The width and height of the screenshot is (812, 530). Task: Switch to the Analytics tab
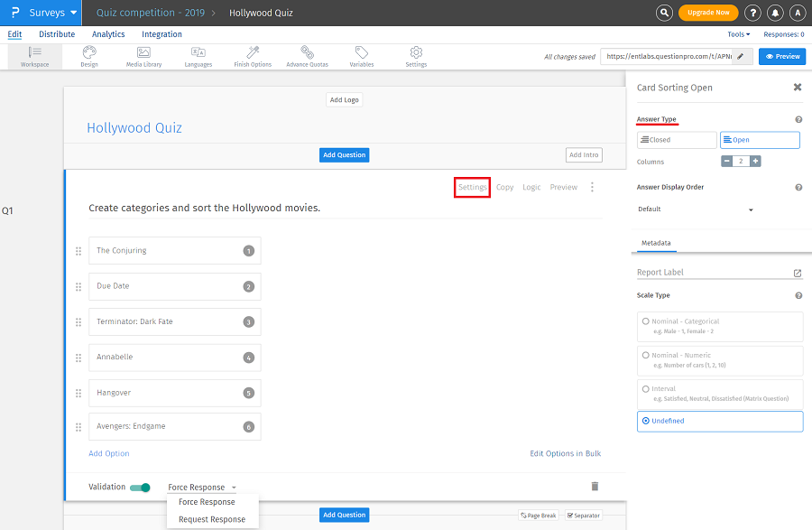click(108, 34)
